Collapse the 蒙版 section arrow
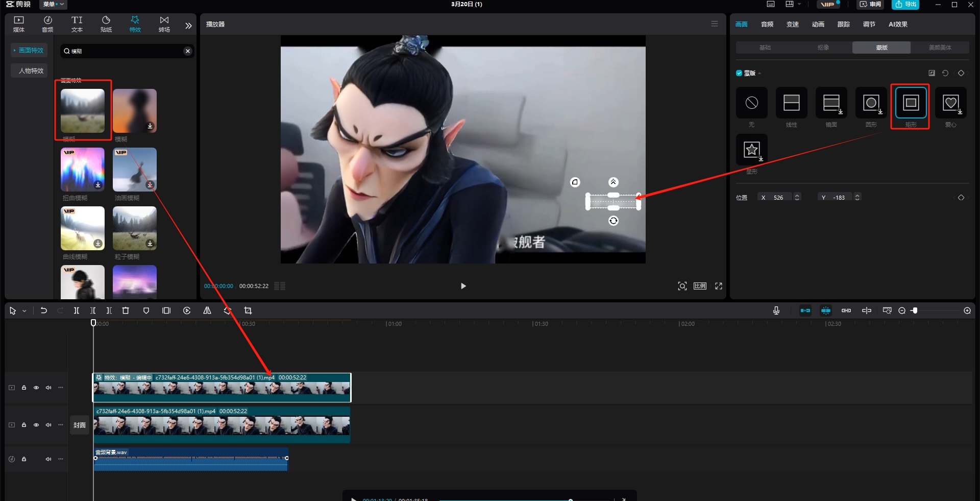Screen dimensions: 980x501 (x=759, y=74)
